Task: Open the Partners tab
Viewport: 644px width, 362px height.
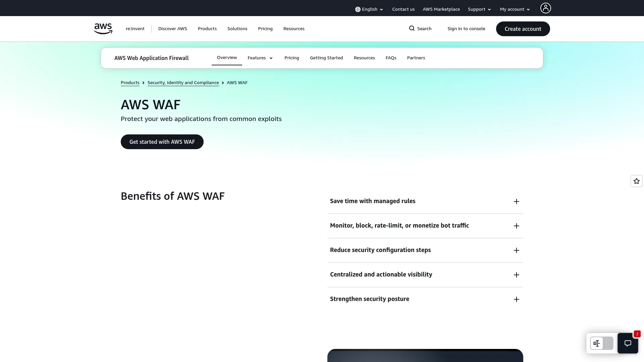Action: tap(416, 58)
